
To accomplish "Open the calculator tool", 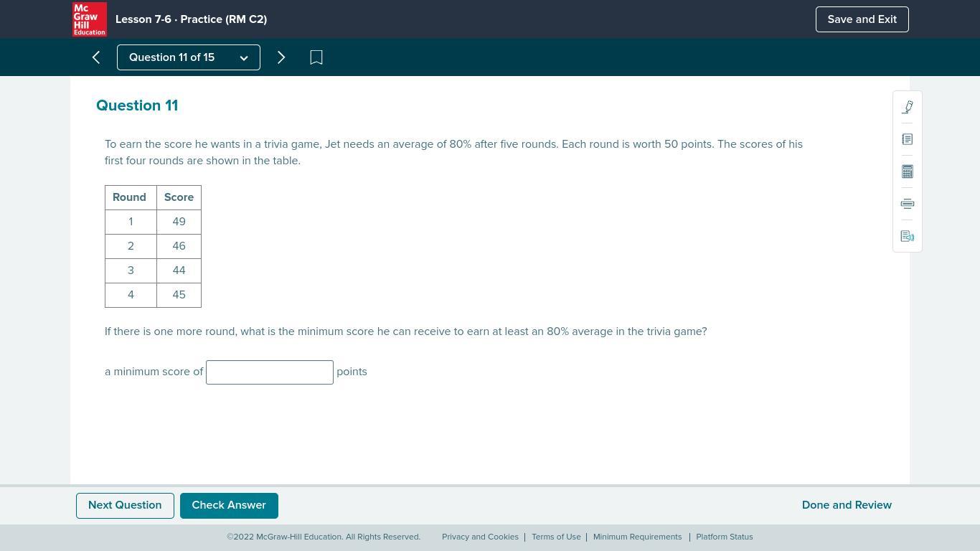I will pyautogui.click(x=907, y=171).
